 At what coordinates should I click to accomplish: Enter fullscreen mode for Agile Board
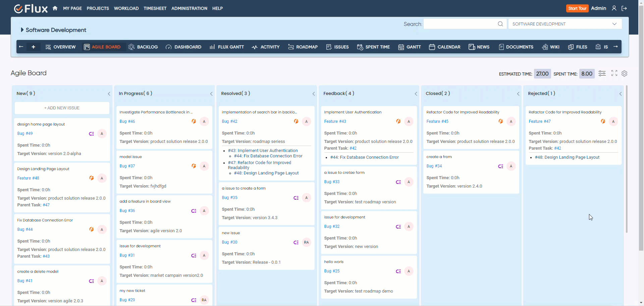[614, 73]
